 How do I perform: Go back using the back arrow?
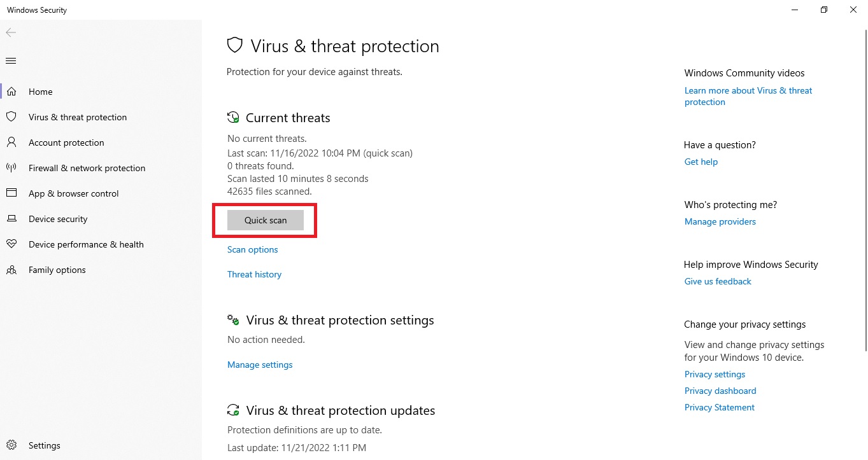11,32
